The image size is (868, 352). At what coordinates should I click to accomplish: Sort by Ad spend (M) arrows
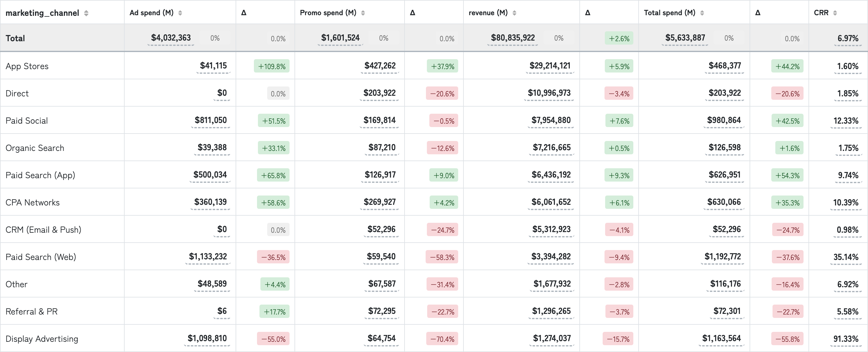click(180, 13)
